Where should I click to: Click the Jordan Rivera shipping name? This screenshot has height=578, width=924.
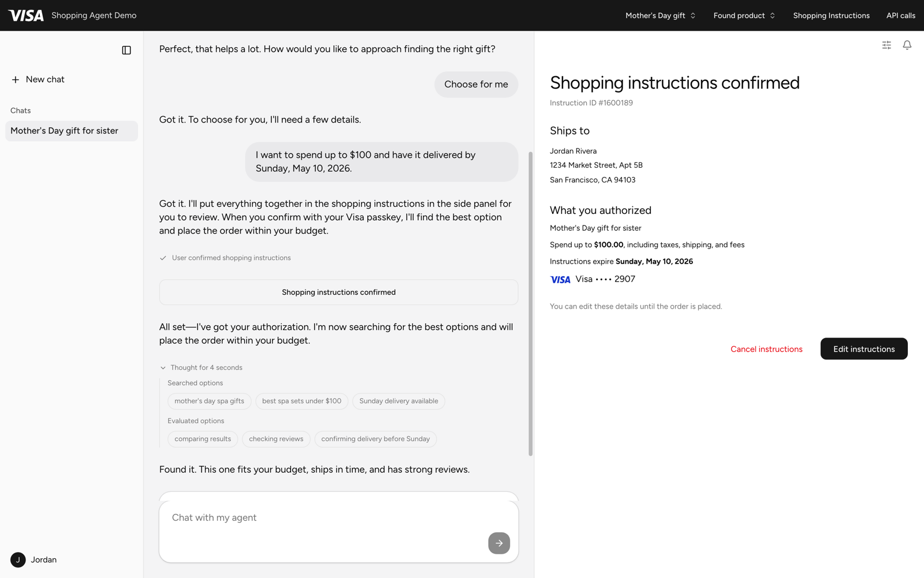pyautogui.click(x=573, y=151)
